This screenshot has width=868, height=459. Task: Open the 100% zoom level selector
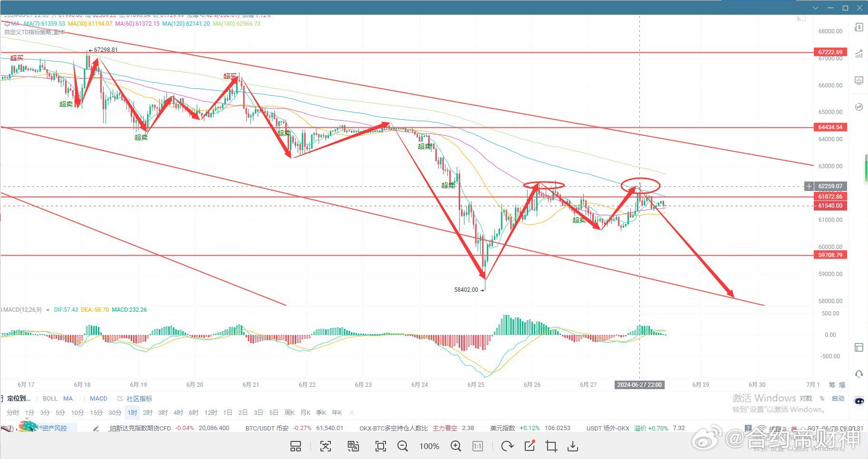point(429,446)
